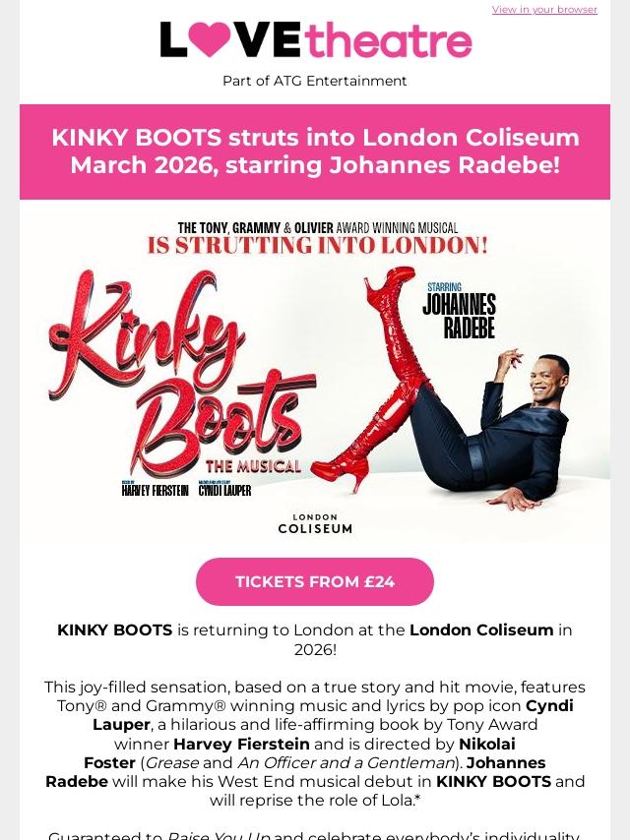Click bold 'Harvey Fierstein' in body text
Image resolution: width=630 pixels, height=840 pixels.
click(x=241, y=745)
